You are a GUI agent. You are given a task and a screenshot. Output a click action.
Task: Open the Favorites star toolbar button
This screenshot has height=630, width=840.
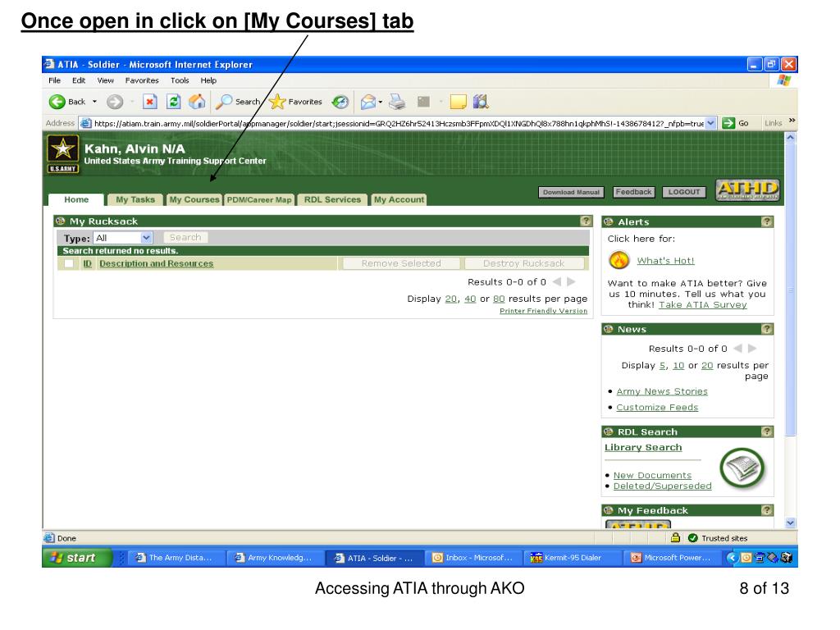coord(295,102)
